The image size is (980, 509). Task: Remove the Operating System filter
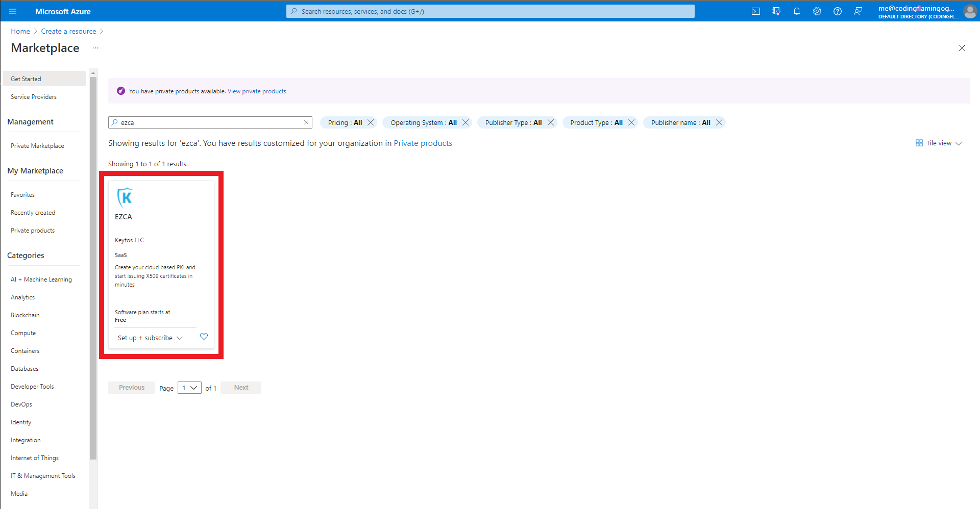[465, 122]
